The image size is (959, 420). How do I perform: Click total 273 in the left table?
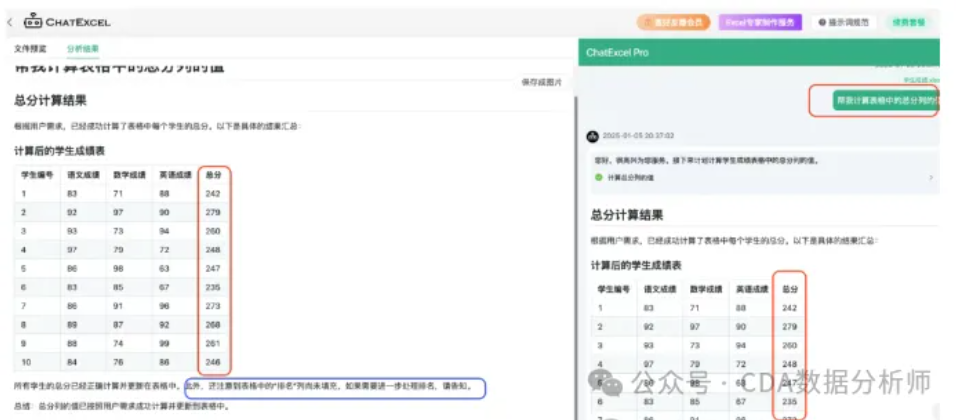point(213,306)
